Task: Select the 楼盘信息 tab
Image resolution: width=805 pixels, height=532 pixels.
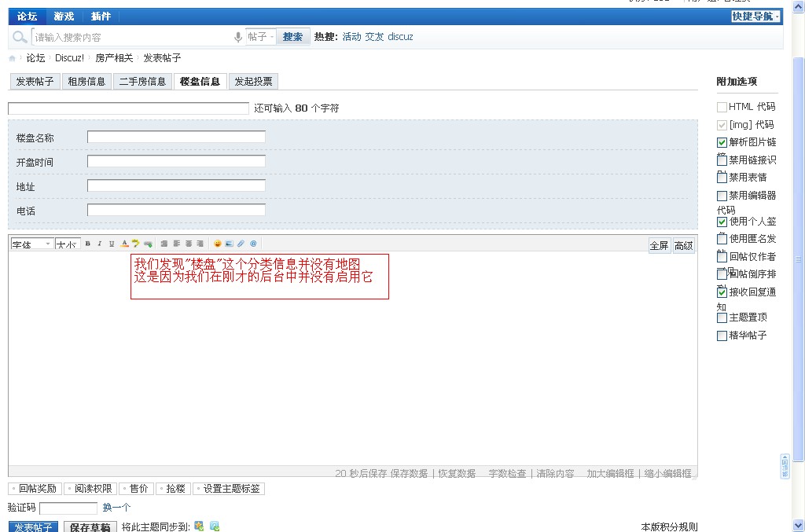Action: click(x=200, y=82)
